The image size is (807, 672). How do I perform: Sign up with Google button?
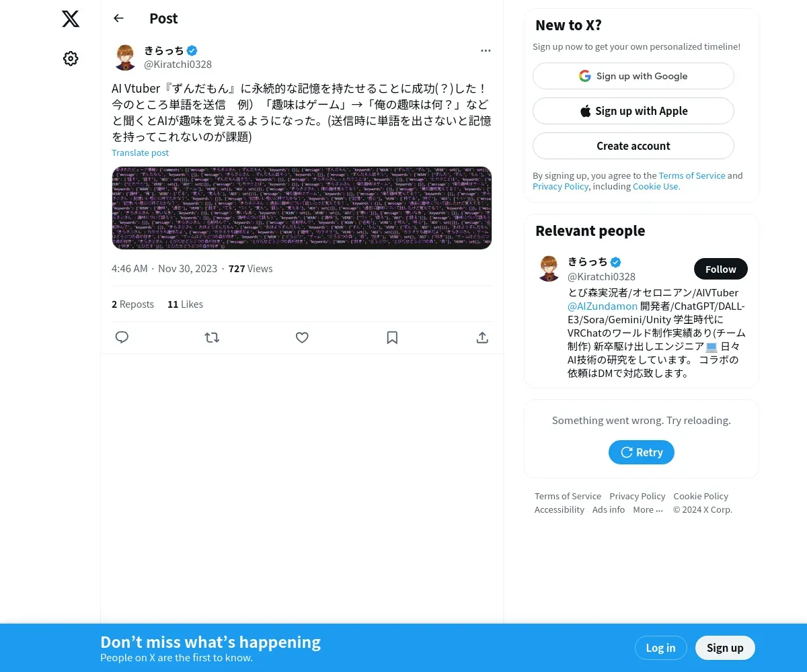coord(633,76)
